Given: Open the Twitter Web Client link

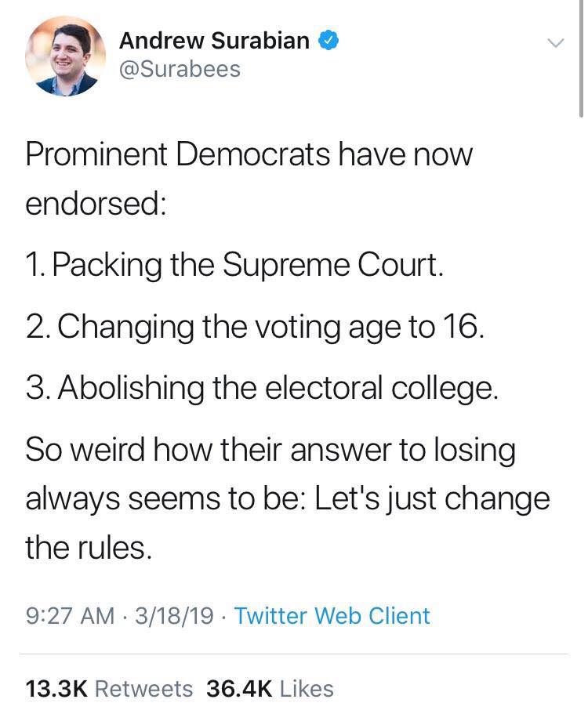Looking at the screenshot, I should point(332,615).
